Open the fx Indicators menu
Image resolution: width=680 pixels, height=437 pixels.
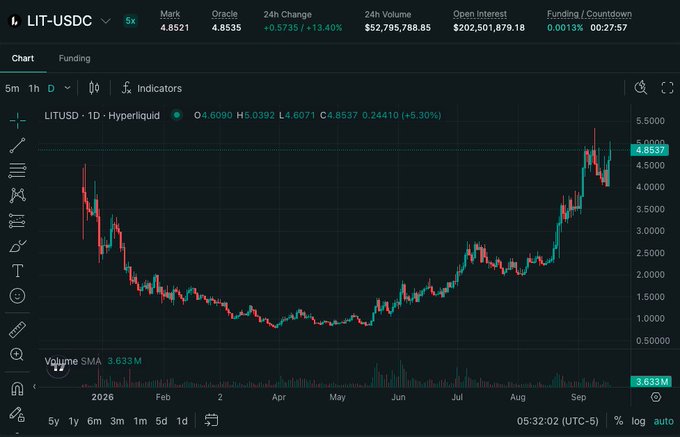151,88
